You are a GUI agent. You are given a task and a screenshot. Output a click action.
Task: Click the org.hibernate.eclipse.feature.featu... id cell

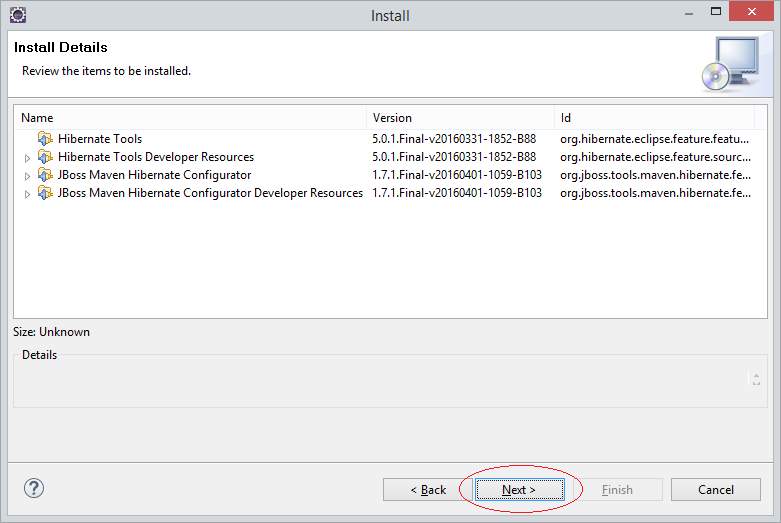pos(654,139)
